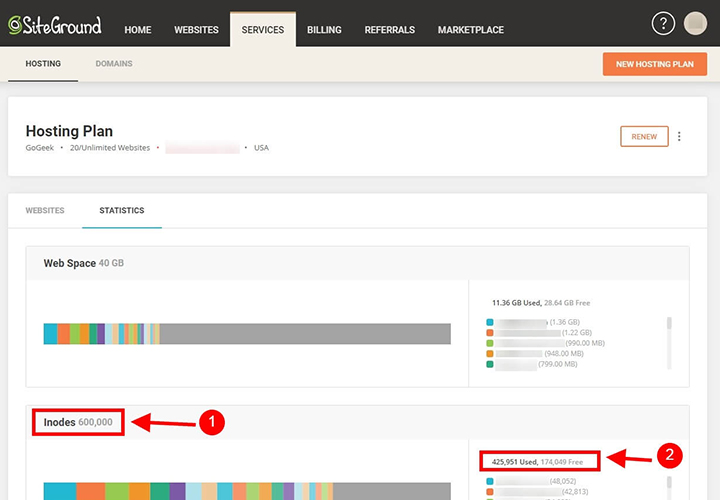Open the WEBSITES top menu
The height and width of the screenshot is (500, 720).
click(196, 30)
